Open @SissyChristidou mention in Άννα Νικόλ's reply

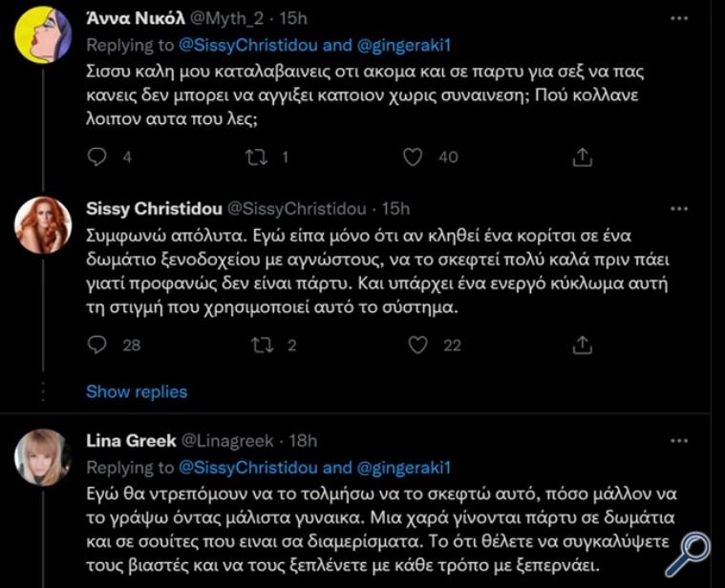point(247,45)
